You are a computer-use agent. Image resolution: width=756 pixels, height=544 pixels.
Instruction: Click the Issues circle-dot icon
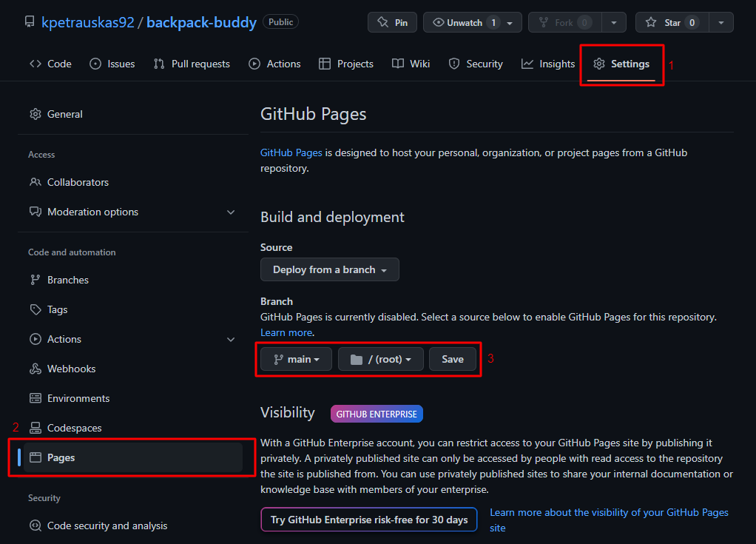pyautogui.click(x=95, y=64)
